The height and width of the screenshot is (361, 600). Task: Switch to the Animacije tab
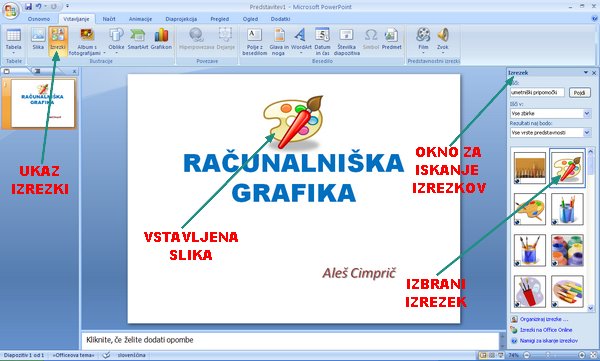click(x=140, y=19)
